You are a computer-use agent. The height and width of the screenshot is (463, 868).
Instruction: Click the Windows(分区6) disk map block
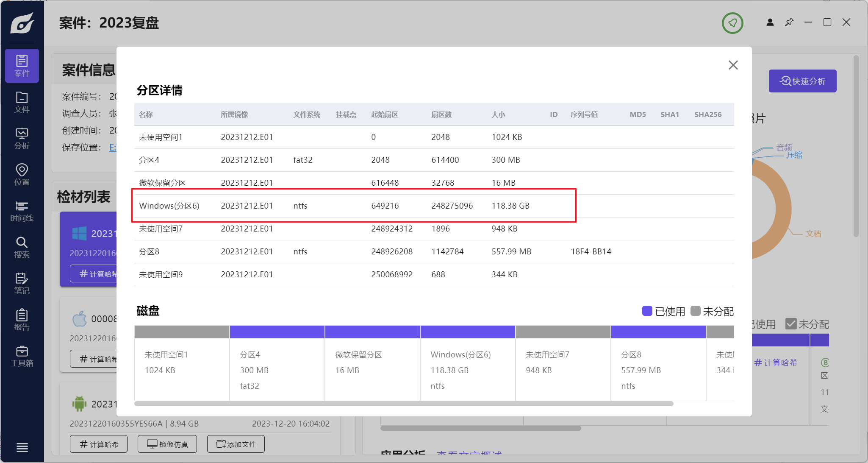tap(468, 363)
